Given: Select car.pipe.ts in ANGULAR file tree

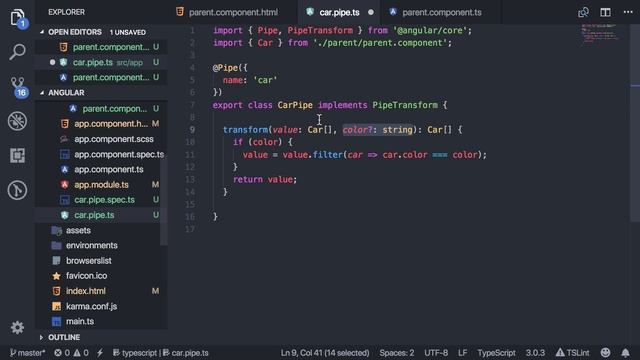Looking at the screenshot, I should pyautogui.click(x=101, y=215).
